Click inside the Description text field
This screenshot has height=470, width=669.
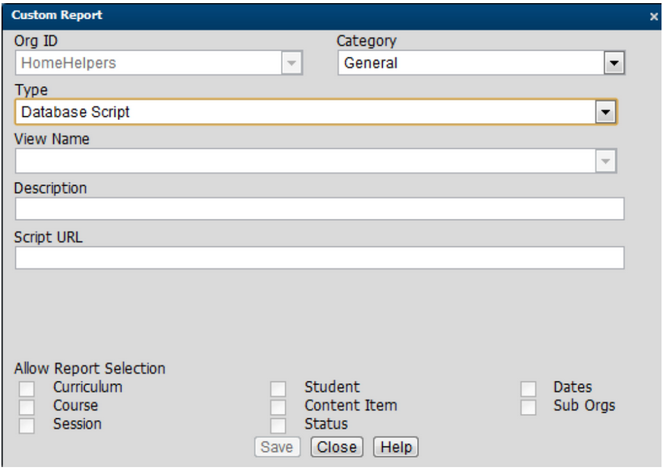click(319, 209)
